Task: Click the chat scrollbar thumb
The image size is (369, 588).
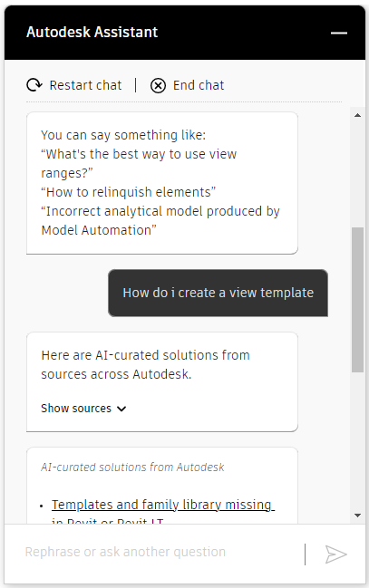Action: click(357, 300)
